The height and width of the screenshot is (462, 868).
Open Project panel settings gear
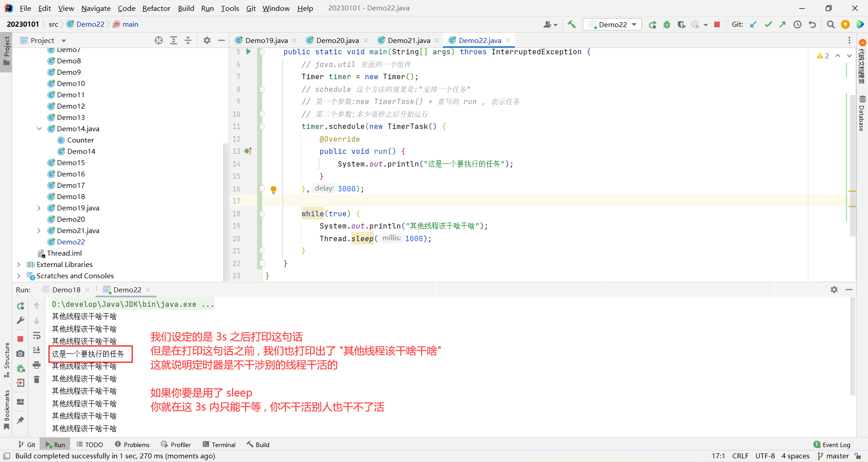[207, 40]
